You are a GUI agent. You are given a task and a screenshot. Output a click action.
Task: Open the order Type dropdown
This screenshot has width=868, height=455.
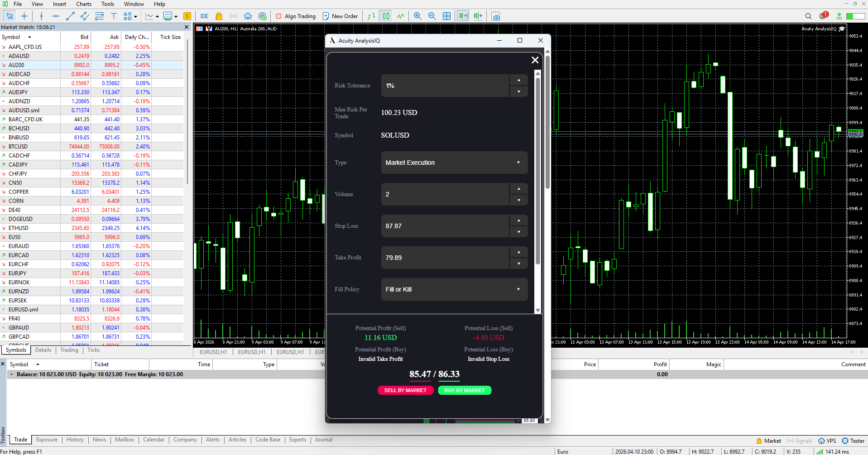tap(454, 163)
